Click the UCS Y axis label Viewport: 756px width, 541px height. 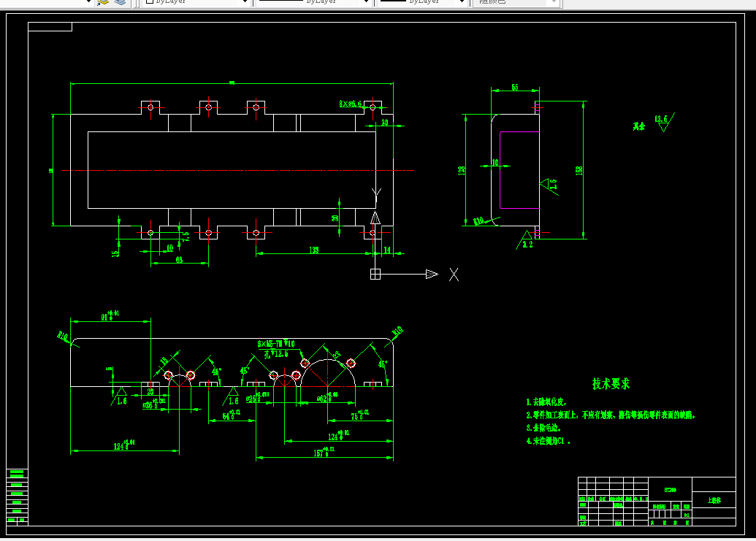377,193
